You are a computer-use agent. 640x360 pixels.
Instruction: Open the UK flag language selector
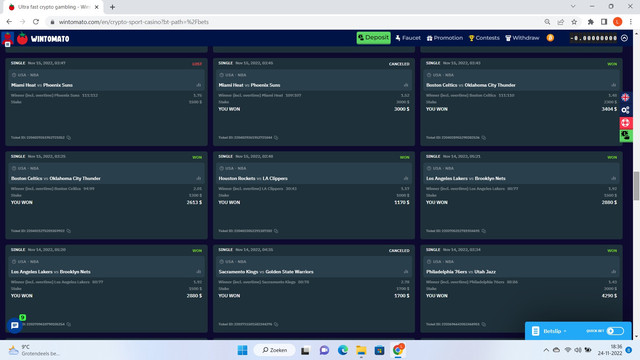coord(625,97)
